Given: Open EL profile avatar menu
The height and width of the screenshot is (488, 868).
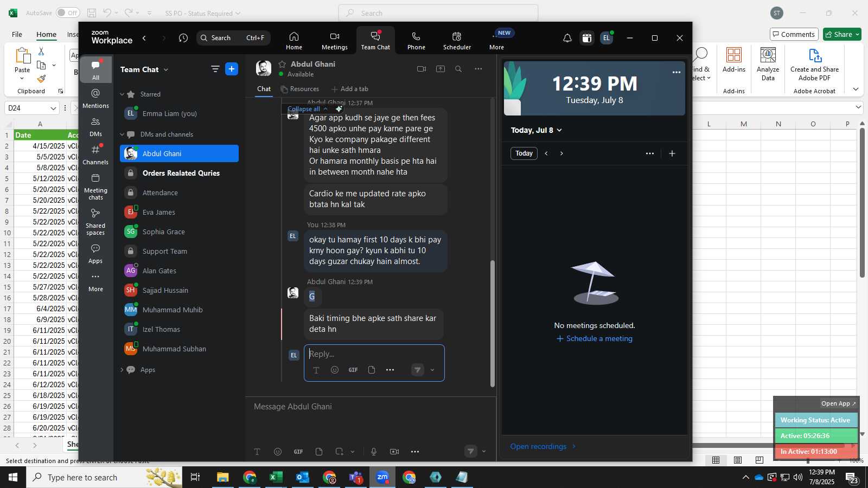Looking at the screenshot, I should [607, 38].
